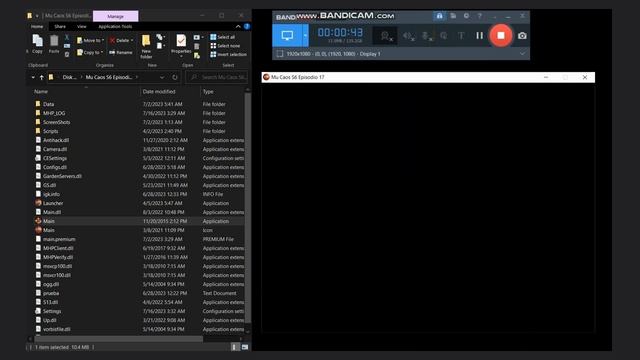640x360 pixels.
Task: Pause the Bandicam recording
Action: (479, 36)
